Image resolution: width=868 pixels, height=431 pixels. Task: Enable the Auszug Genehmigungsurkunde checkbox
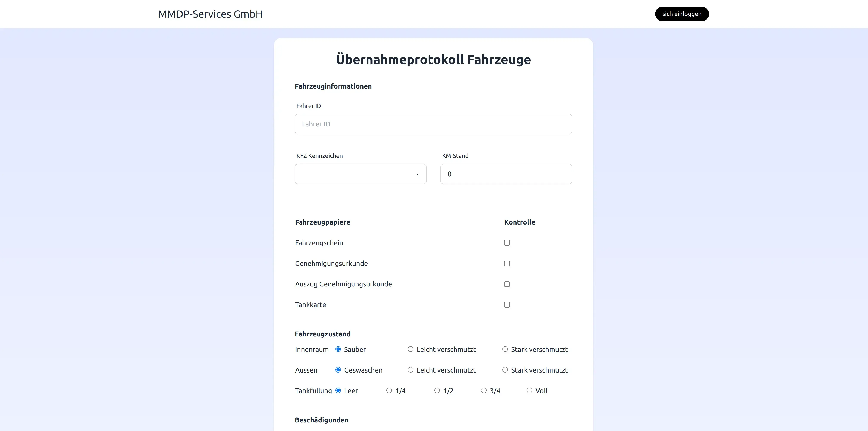click(507, 284)
